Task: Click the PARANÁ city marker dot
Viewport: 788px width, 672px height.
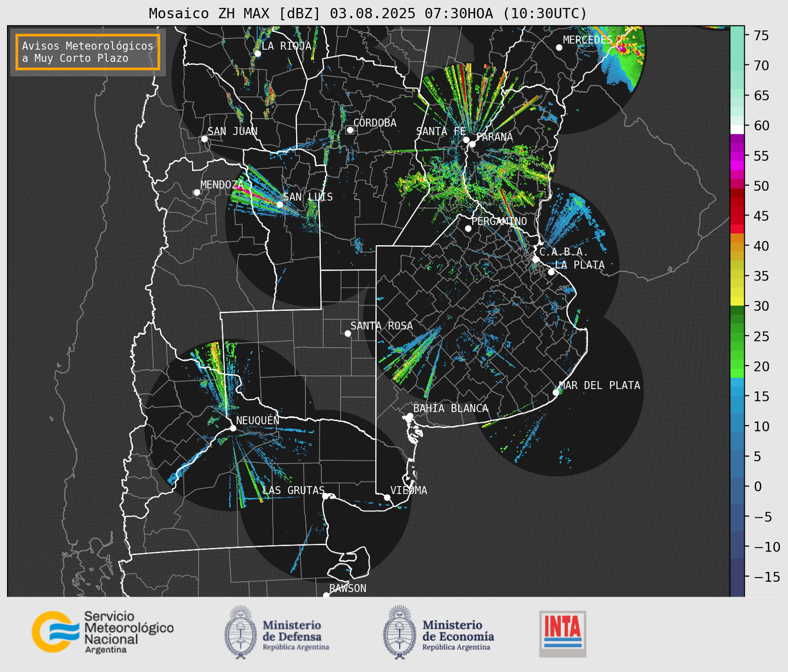Action: [x=472, y=144]
